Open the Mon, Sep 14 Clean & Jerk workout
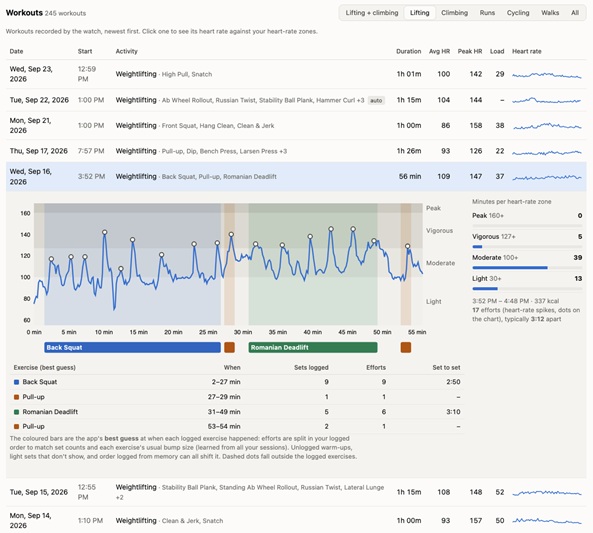593x533 pixels. pos(296,521)
